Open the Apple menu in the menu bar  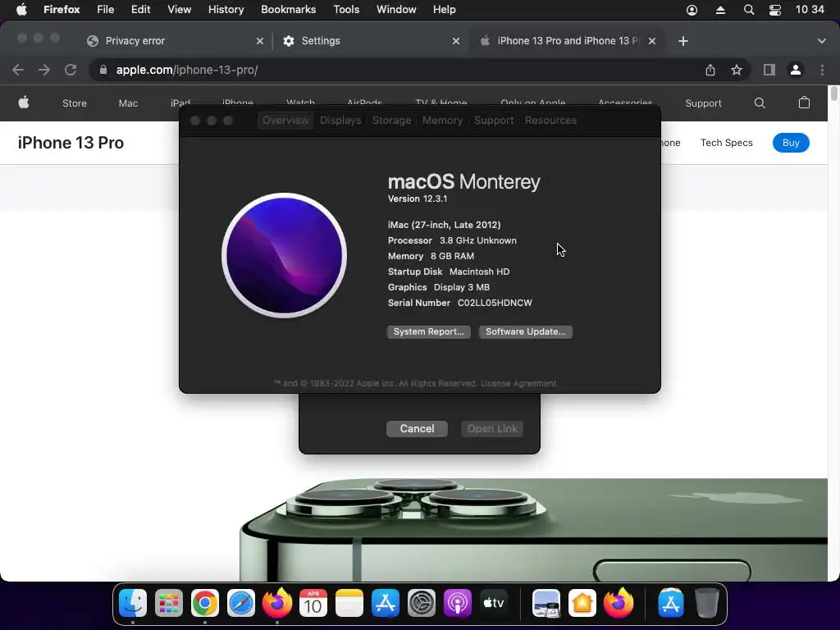tap(21, 10)
